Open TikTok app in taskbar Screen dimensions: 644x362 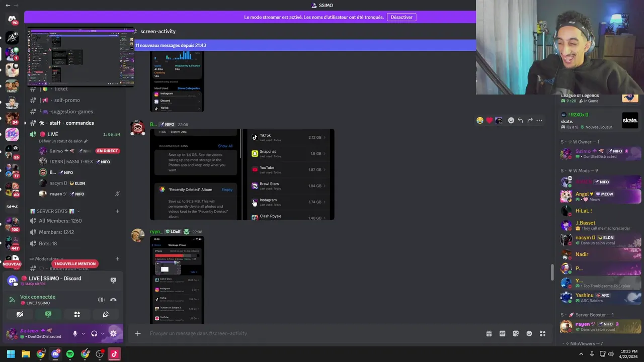pyautogui.click(x=114, y=354)
